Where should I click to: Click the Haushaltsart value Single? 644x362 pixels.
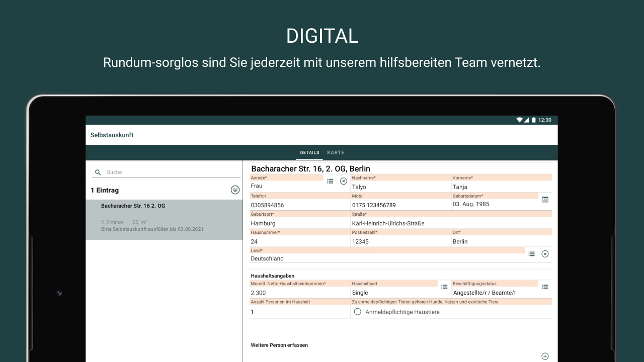(360, 293)
